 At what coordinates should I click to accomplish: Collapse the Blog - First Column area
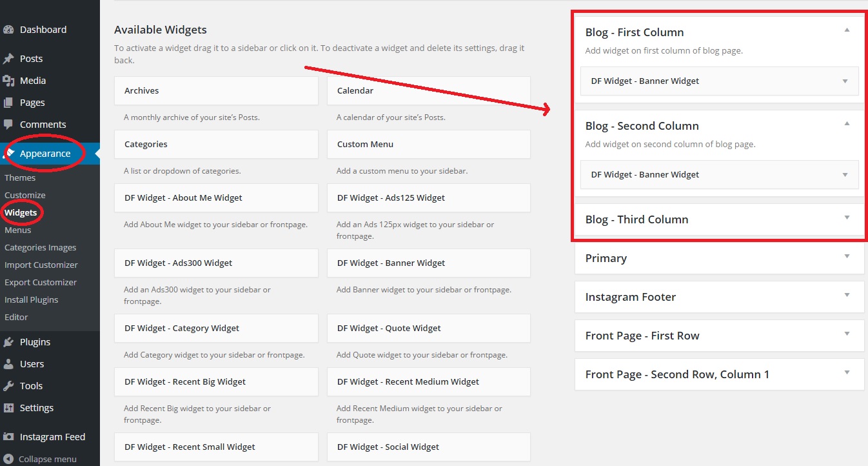click(847, 30)
